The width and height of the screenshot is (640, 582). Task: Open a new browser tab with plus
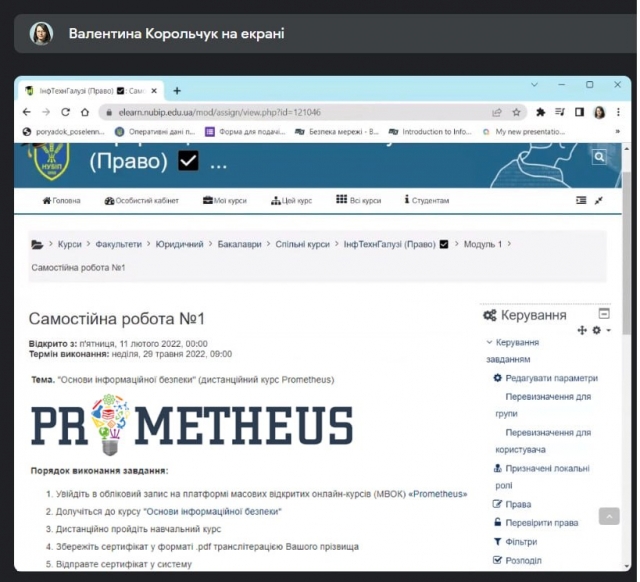pos(177,91)
